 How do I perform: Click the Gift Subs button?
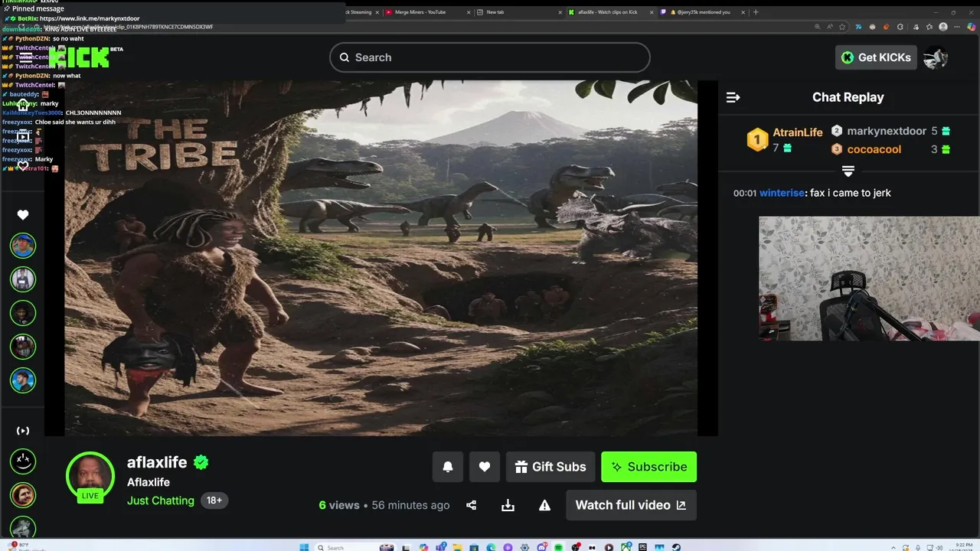550,467
